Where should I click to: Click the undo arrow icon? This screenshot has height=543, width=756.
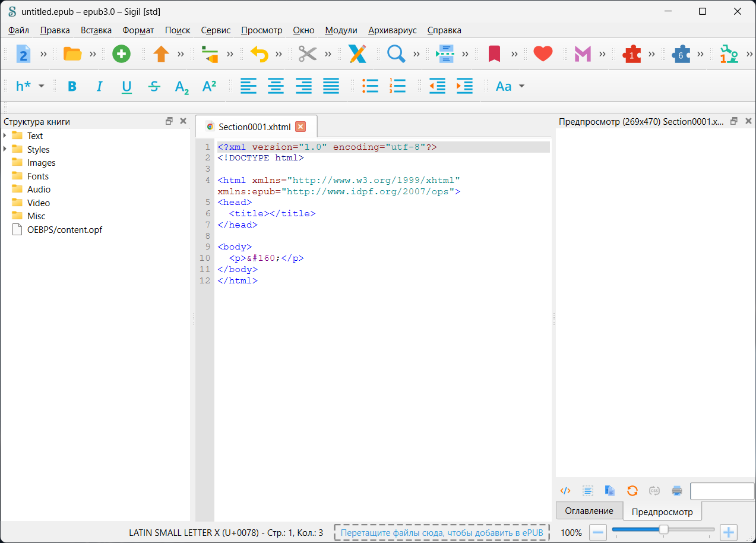[x=259, y=54]
